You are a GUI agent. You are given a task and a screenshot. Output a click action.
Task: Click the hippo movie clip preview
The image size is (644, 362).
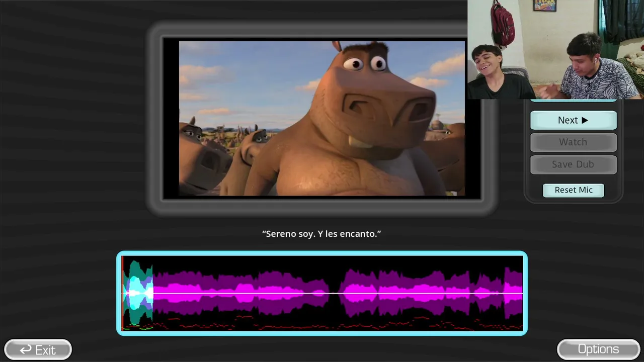[322, 118]
